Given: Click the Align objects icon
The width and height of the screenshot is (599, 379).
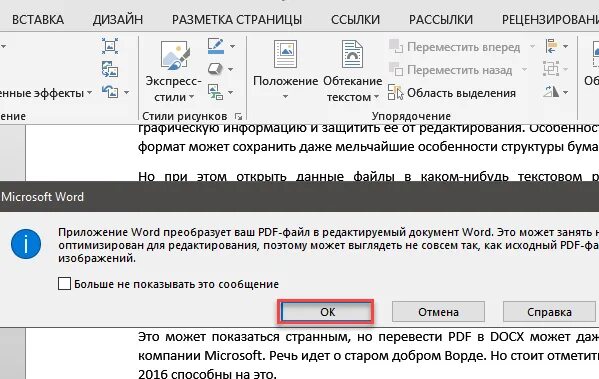Looking at the screenshot, I should click(x=551, y=46).
